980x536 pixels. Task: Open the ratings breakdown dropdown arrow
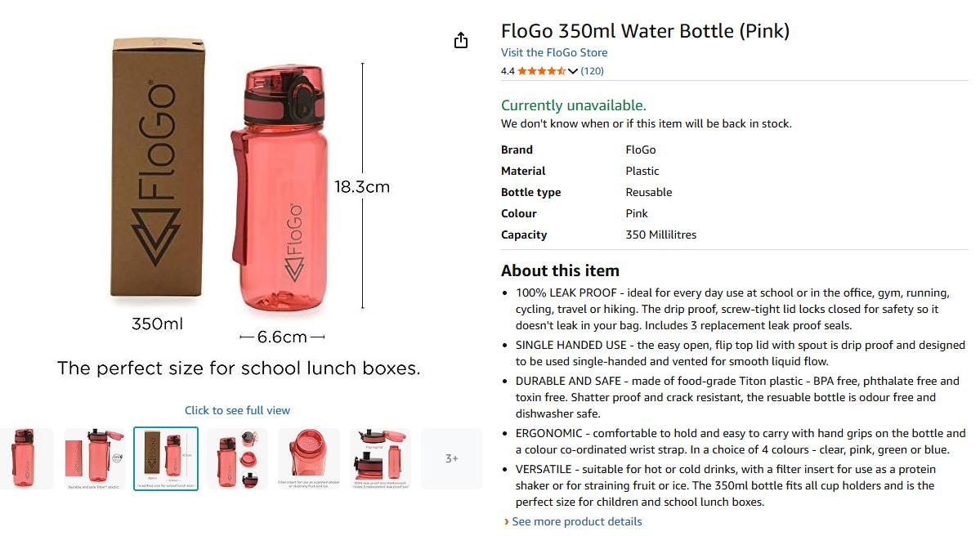coord(573,71)
